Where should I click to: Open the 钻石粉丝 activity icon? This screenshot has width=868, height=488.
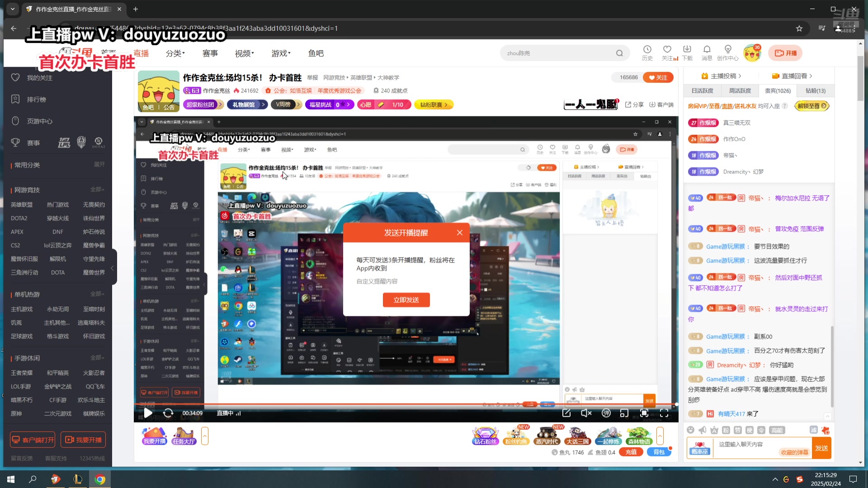point(485,436)
